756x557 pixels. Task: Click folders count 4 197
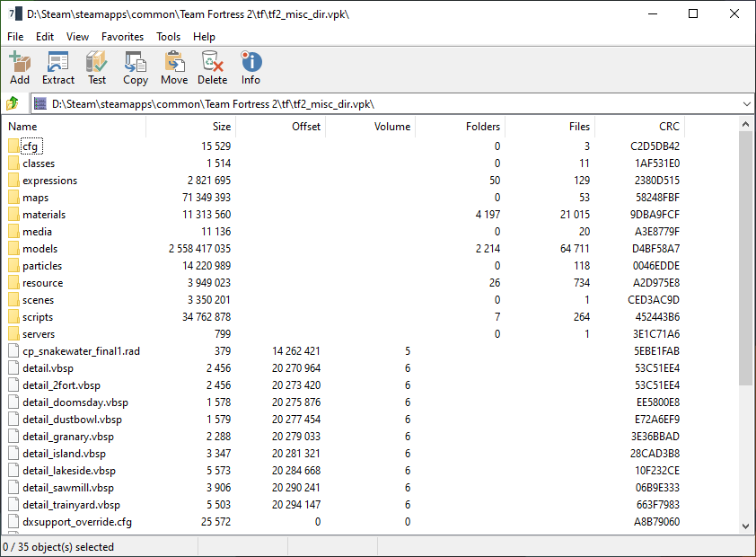488,215
